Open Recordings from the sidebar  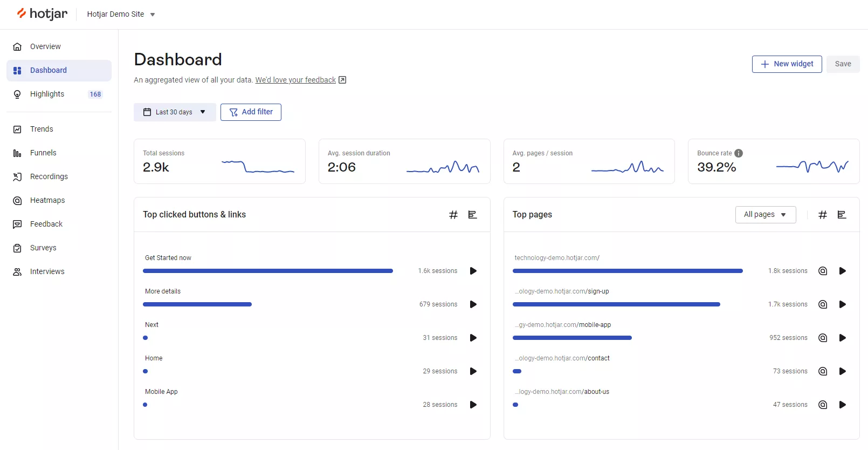tap(59, 176)
